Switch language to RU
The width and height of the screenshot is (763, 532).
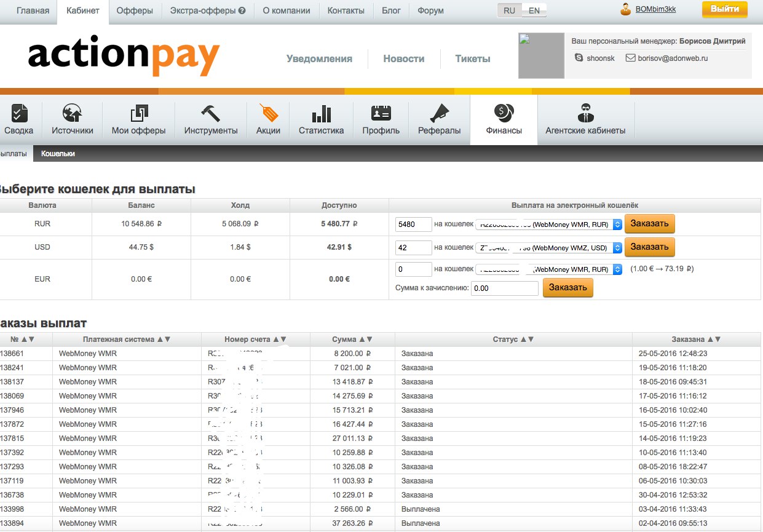[x=509, y=11]
